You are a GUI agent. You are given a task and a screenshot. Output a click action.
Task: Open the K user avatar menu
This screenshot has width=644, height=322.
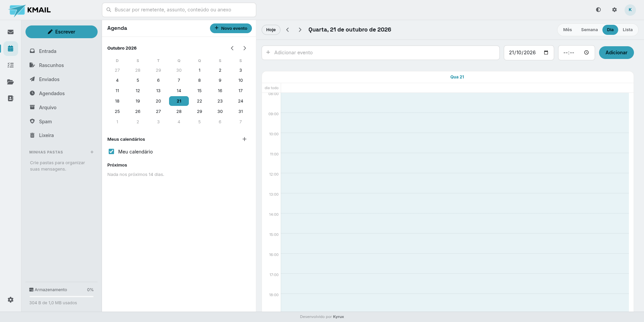point(630,10)
